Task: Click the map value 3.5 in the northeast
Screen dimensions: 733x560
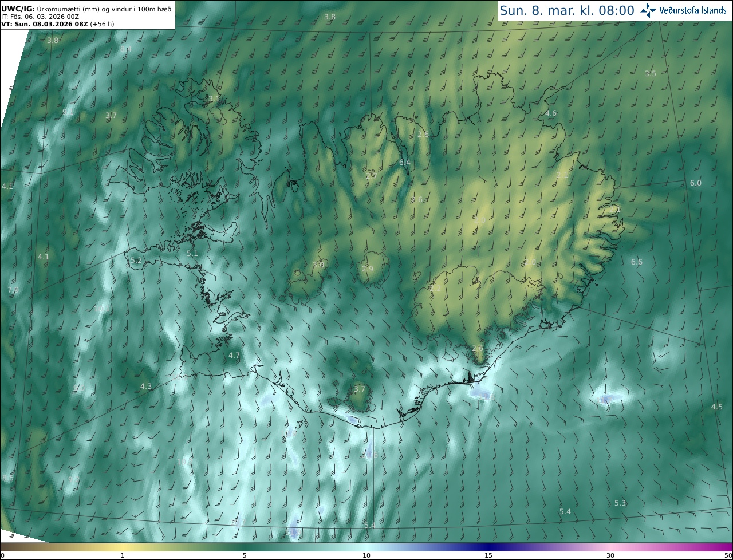Action: 651,73
